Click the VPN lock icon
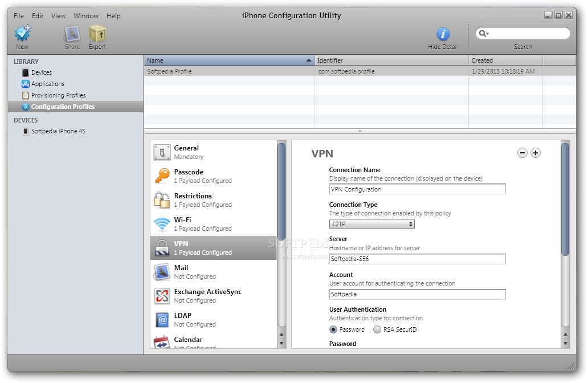This screenshot has width=588, height=383. pyautogui.click(x=162, y=248)
